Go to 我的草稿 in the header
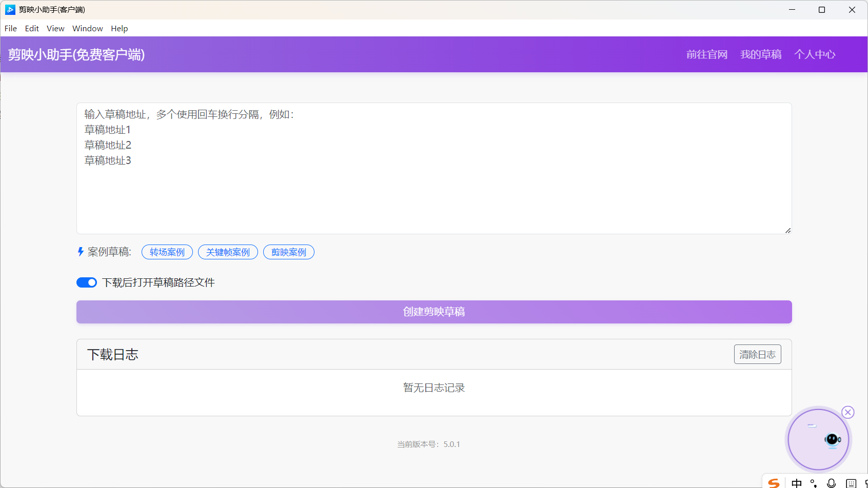Image resolution: width=868 pixels, height=488 pixels. point(761,54)
